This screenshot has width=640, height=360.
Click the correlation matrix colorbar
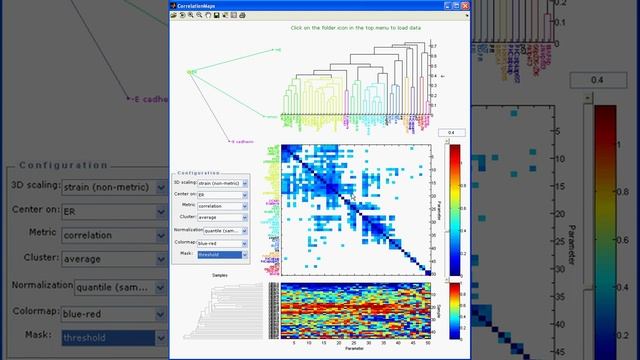(455, 210)
